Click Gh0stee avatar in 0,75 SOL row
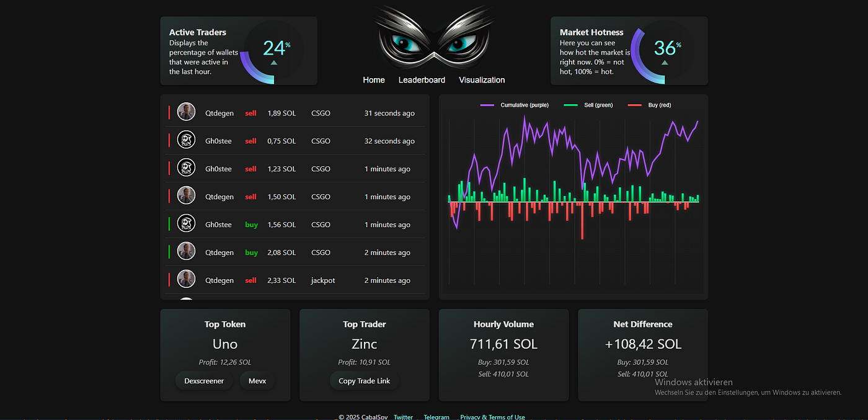868x420 pixels. tap(186, 140)
